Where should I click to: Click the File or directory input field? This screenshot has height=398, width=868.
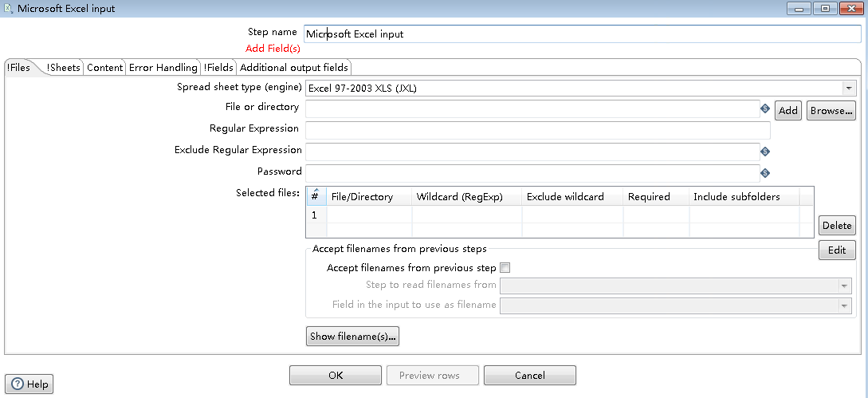pyautogui.click(x=532, y=109)
